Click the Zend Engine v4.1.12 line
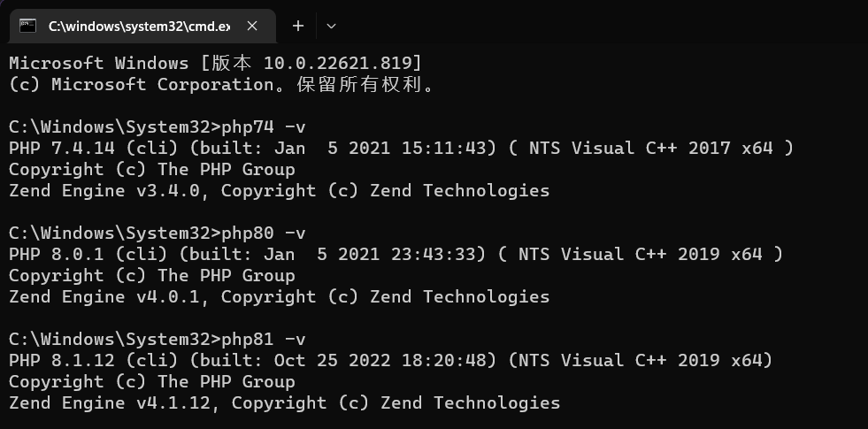Image resolution: width=868 pixels, height=429 pixels. coord(285,403)
